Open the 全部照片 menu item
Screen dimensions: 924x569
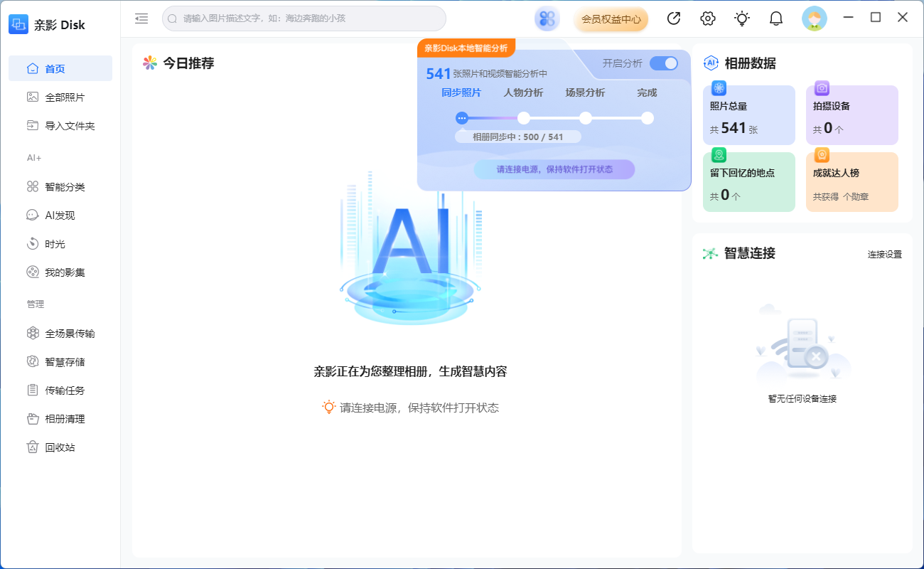tap(65, 97)
